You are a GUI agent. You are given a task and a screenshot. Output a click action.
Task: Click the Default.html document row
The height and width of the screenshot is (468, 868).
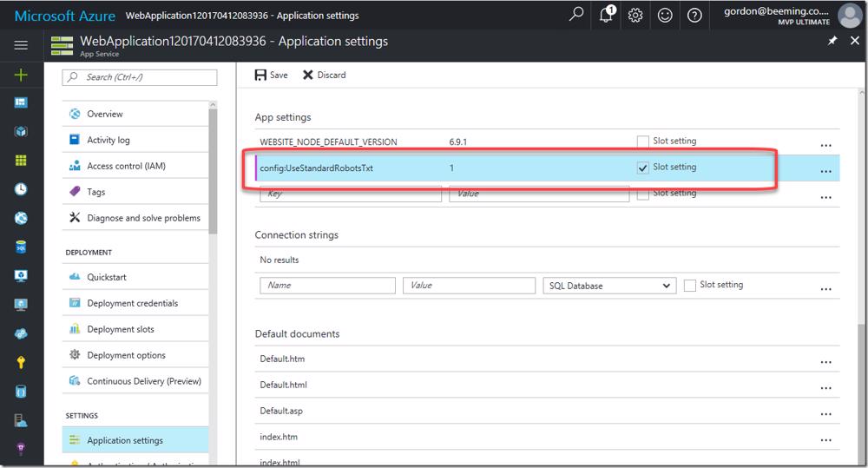tap(547, 385)
